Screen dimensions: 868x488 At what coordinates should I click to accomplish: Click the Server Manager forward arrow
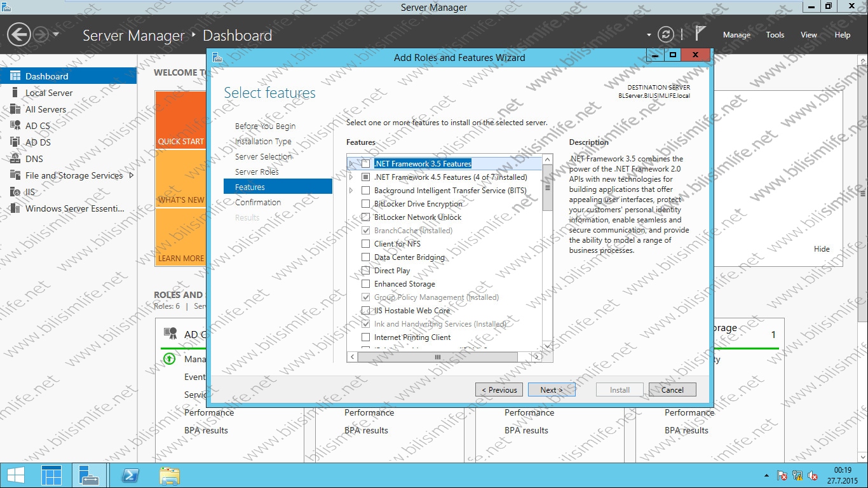[40, 34]
